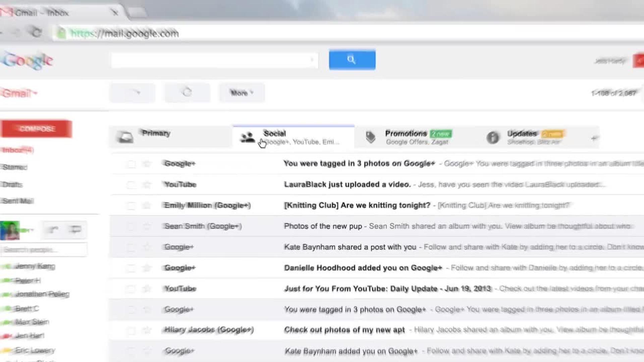Star the LauraBlack video email from YouTube
Image resolution: width=644 pixels, height=362 pixels.
[x=147, y=184]
